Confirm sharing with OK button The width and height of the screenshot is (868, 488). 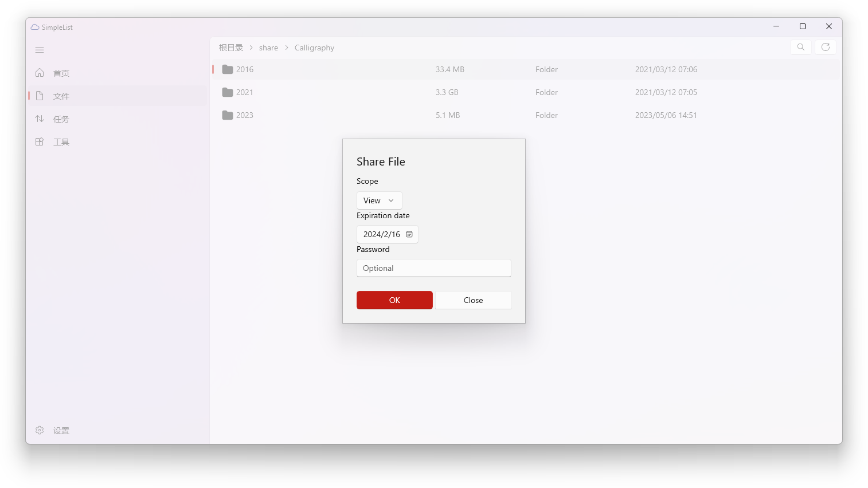coord(394,300)
